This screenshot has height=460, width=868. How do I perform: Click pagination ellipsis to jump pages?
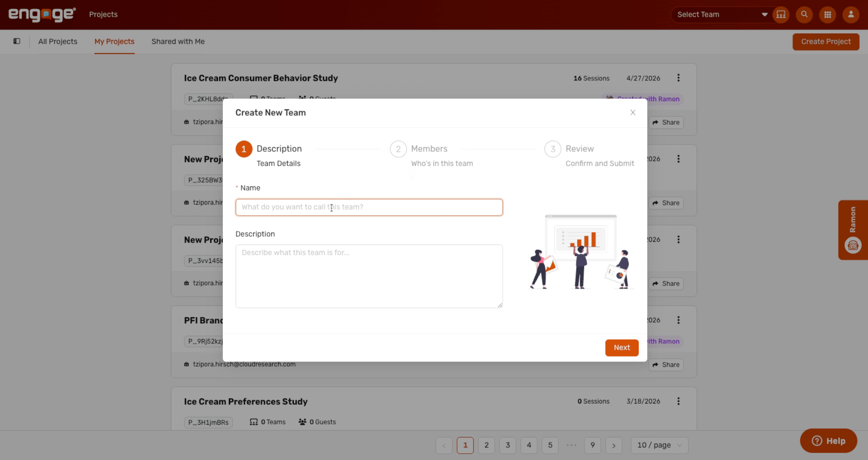(571, 445)
